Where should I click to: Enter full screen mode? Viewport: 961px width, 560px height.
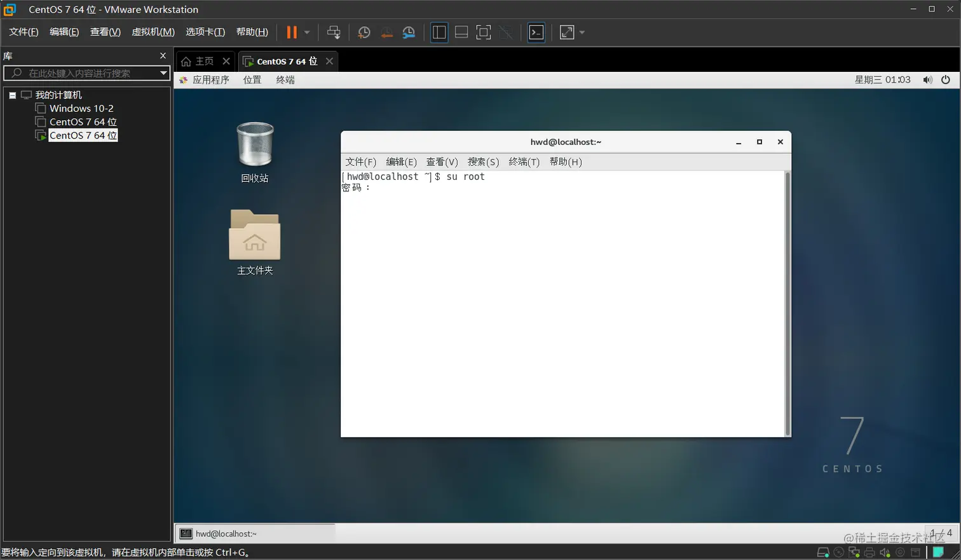(x=484, y=32)
